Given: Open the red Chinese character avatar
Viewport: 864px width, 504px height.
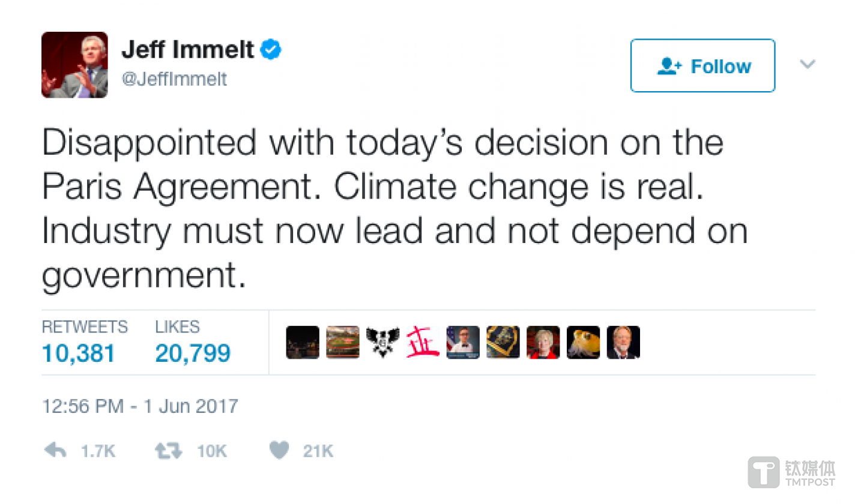Looking at the screenshot, I should [x=423, y=343].
